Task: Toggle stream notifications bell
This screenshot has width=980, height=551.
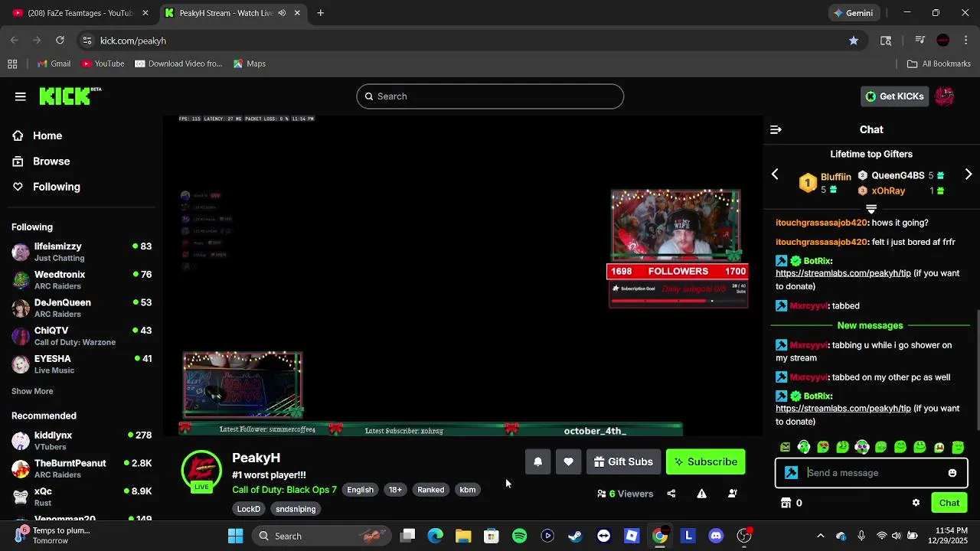Action: click(538, 462)
